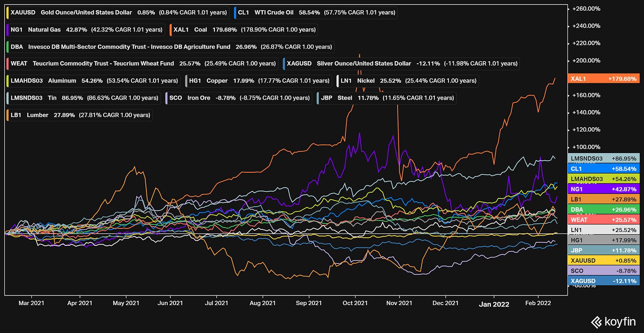Click the Feb 2022 date label
The width and height of the screenshot is (644, 333).
538,303
